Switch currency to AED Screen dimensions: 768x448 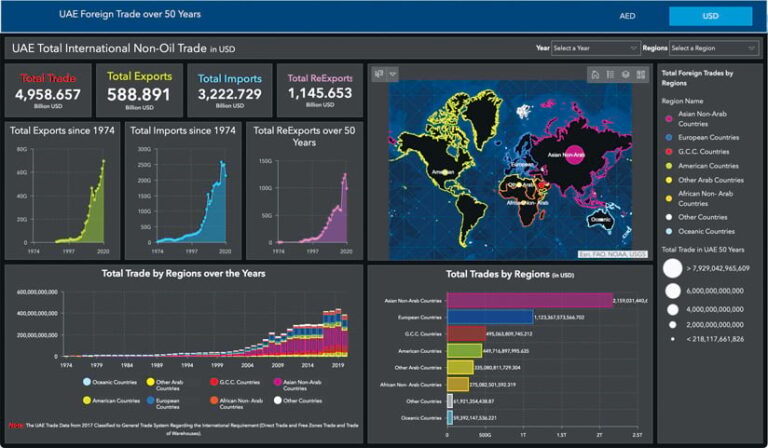pos(627,16)
